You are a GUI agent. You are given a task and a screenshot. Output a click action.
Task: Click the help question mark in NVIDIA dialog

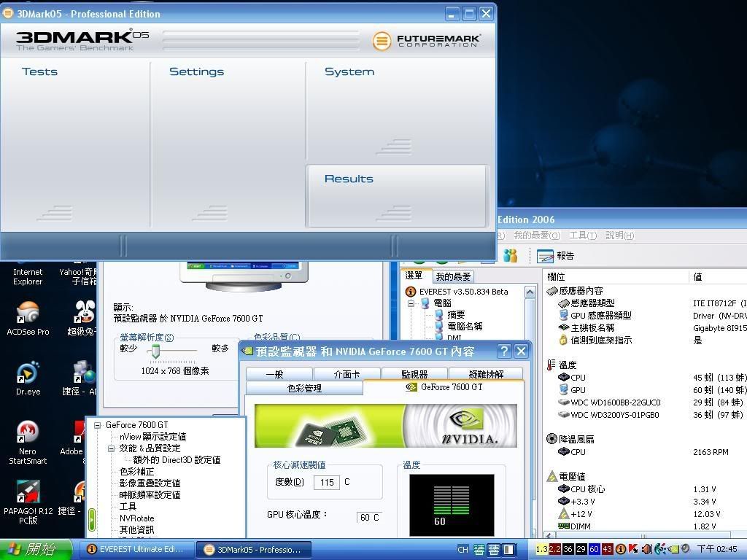coord(503,351)
